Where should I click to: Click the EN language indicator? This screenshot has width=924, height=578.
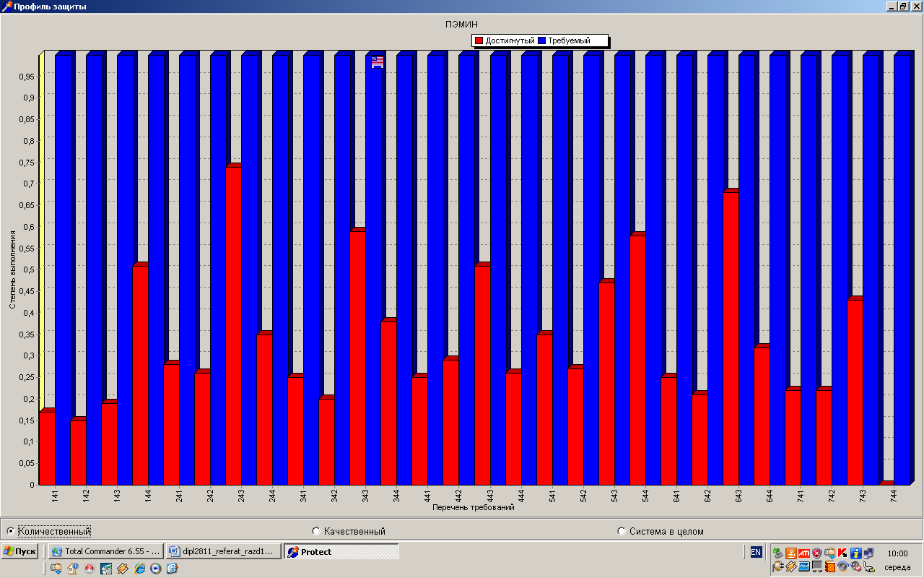(756, 552)
